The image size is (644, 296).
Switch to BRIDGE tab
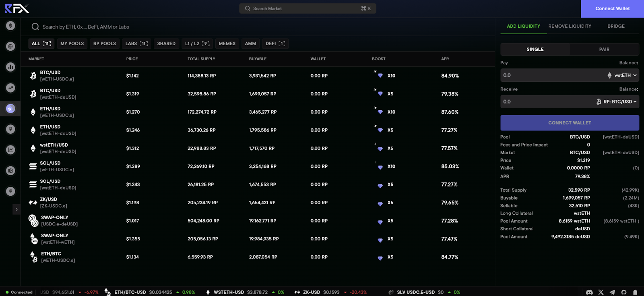coord(616,26)
